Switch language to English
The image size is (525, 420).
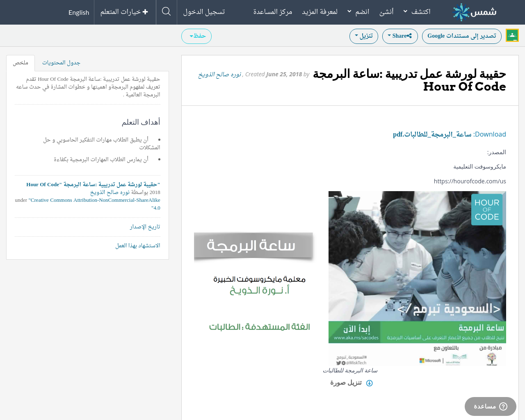pyautogui.click(x=79, y=12)
